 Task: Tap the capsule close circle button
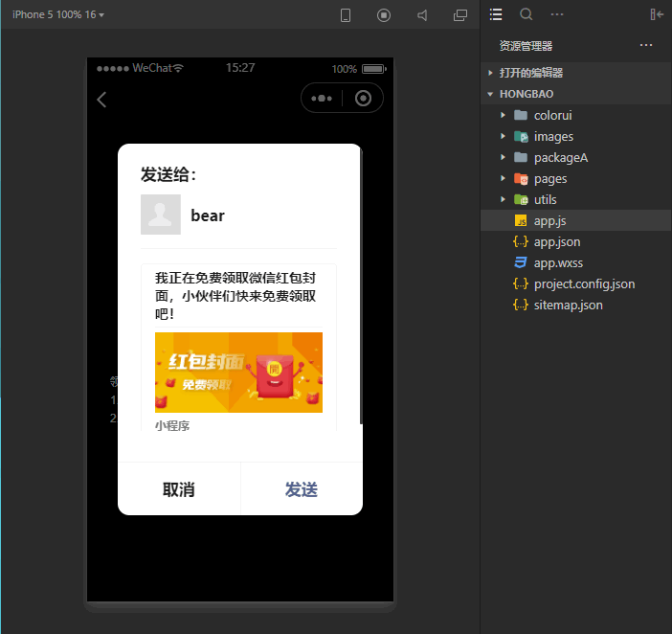pos(363,99)
